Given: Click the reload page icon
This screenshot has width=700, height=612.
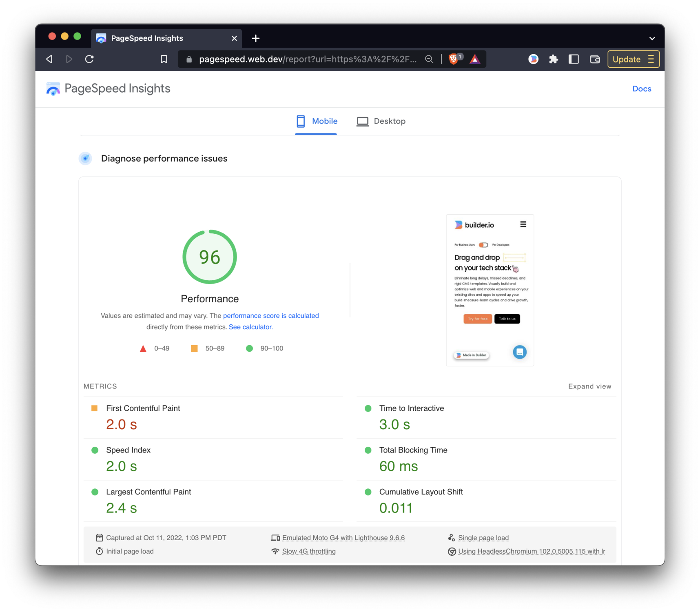Looking at the screenshot, I should pos(89,59).
